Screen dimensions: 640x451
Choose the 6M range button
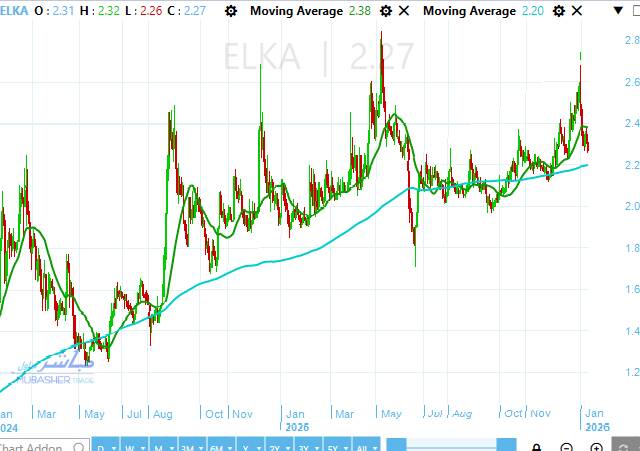[x=217, y=445]
